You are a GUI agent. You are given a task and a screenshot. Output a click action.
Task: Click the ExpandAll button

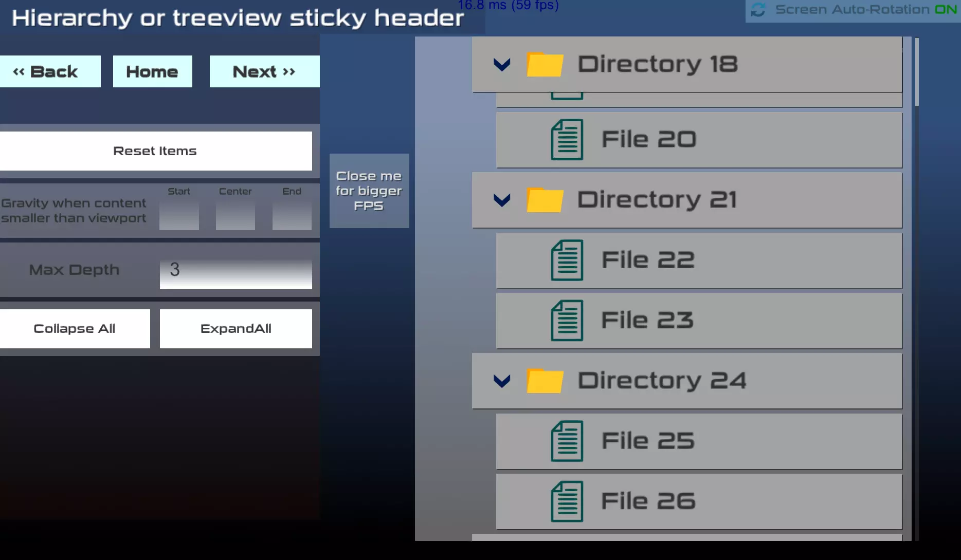tap(236, 328)
